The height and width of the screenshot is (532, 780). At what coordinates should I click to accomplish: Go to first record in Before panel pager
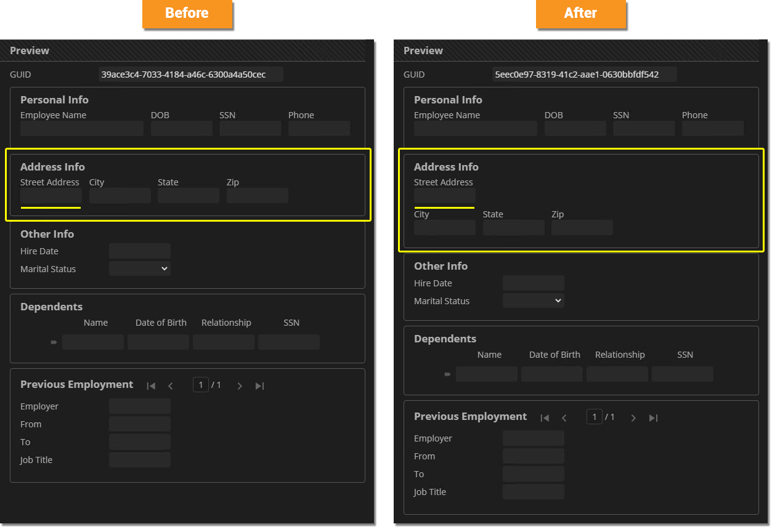pyautogui.click(x=151, y=386)
